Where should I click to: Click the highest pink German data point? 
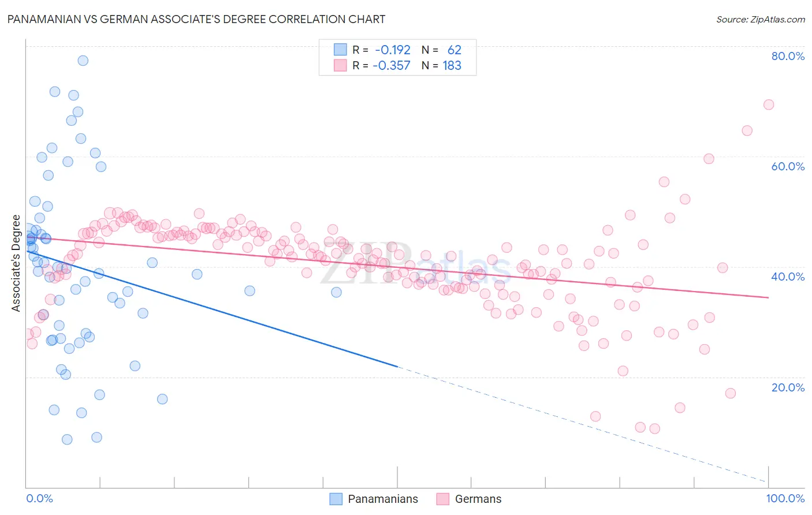click(769, 105)
